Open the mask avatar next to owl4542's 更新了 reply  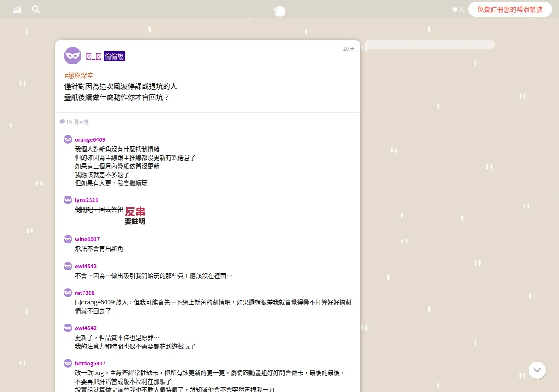click(68, 328)
